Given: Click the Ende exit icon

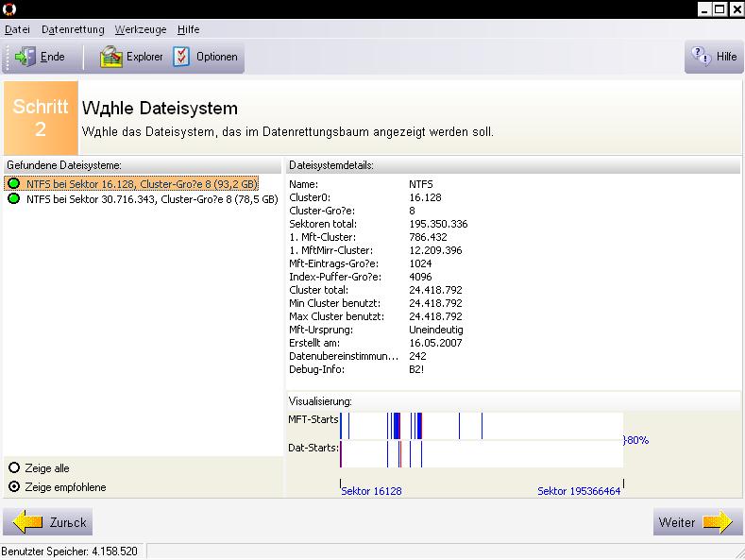Looking at the screenshot, I should click(x=25, y=57).
